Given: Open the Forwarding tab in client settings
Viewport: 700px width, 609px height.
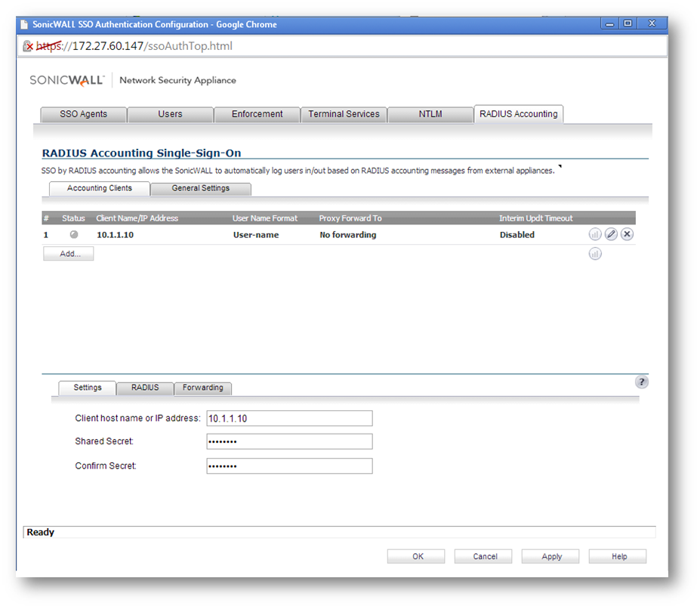Looking at the screenshot, I should [x=202, y=388].
